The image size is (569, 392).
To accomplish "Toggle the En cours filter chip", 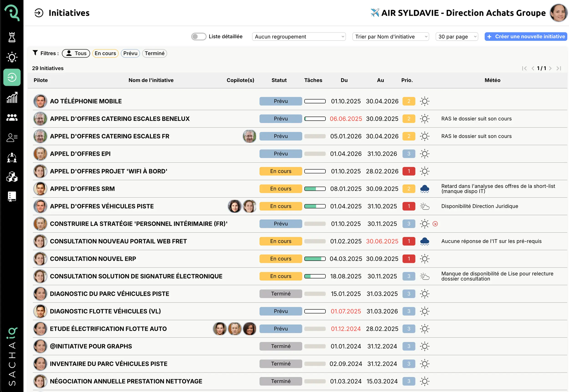I will click(105, 53).
